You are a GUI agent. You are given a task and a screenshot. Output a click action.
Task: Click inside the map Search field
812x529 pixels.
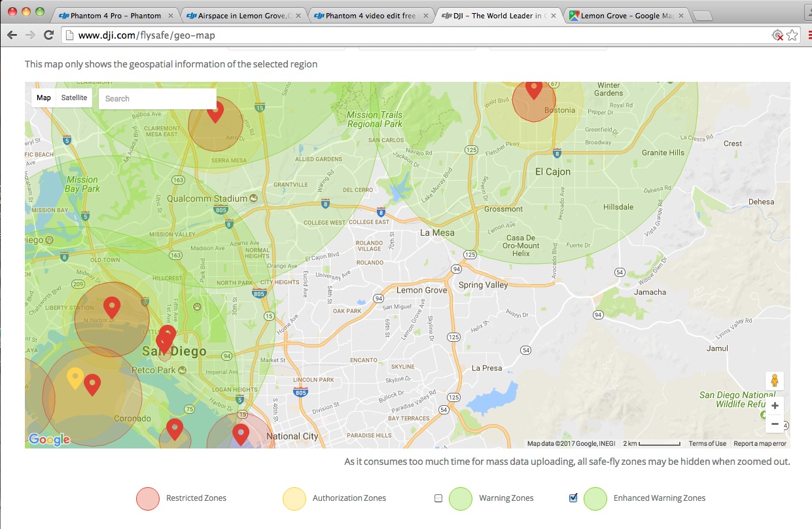(x=157, y=98)
